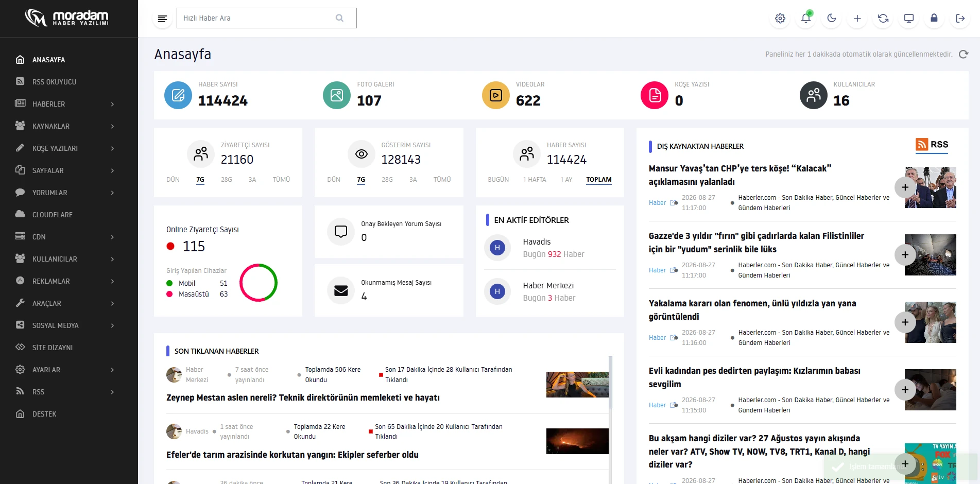Expand the Kaynaklar sidebar menu
This screenshot has width=980, height=484.
pos(69,126)
